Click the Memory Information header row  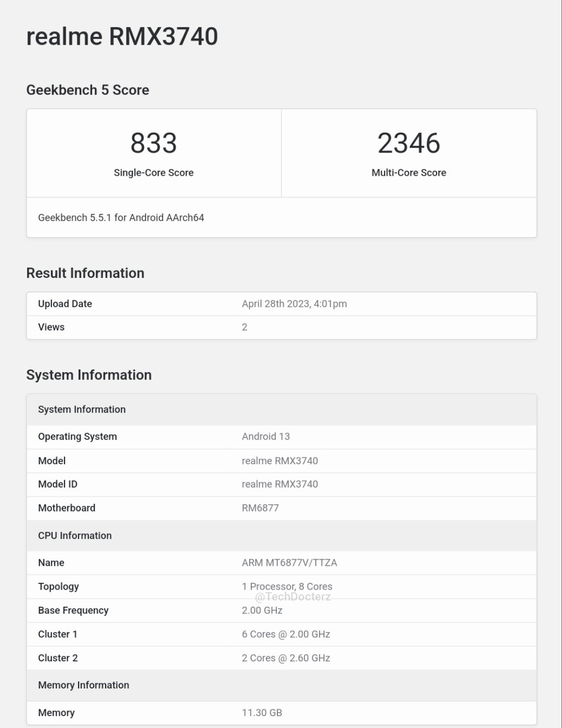(x=282, y=685)
